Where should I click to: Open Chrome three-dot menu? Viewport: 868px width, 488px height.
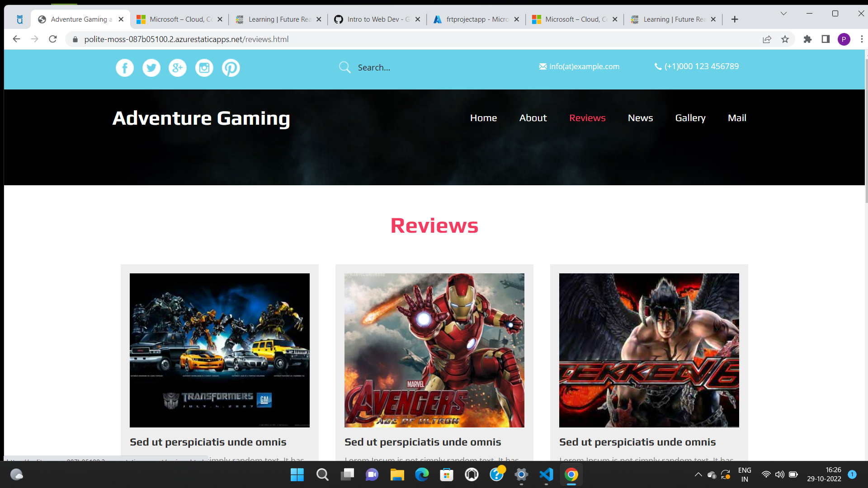click(862, 39)
